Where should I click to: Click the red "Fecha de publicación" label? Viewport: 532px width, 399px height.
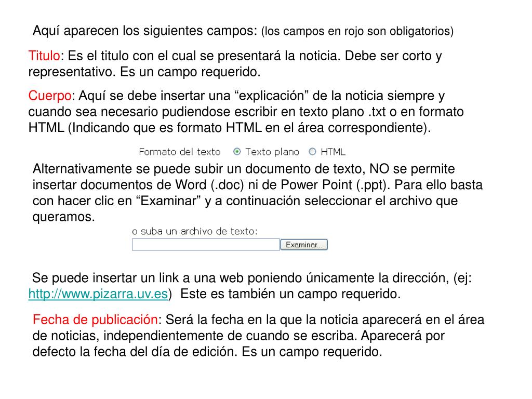coord(95,320)
